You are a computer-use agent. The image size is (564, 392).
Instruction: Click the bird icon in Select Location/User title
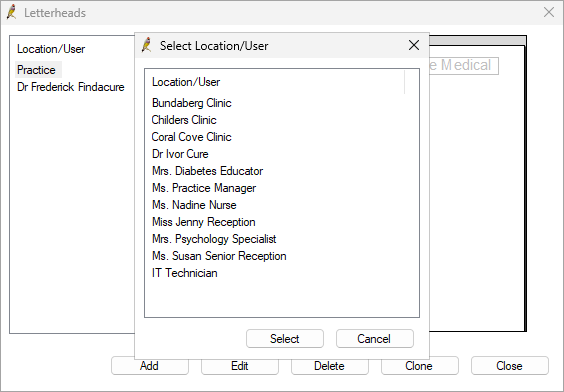click(x=146, y=45)
